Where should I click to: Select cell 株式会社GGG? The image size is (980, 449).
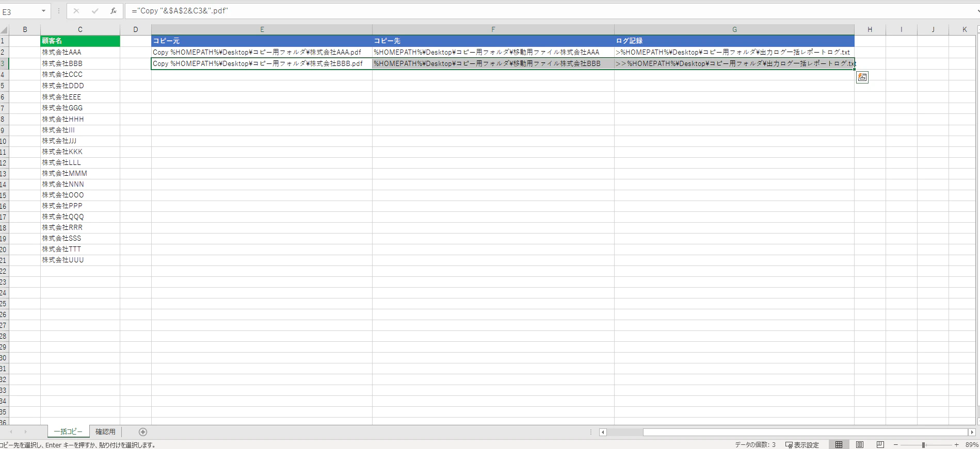point(80,108)
